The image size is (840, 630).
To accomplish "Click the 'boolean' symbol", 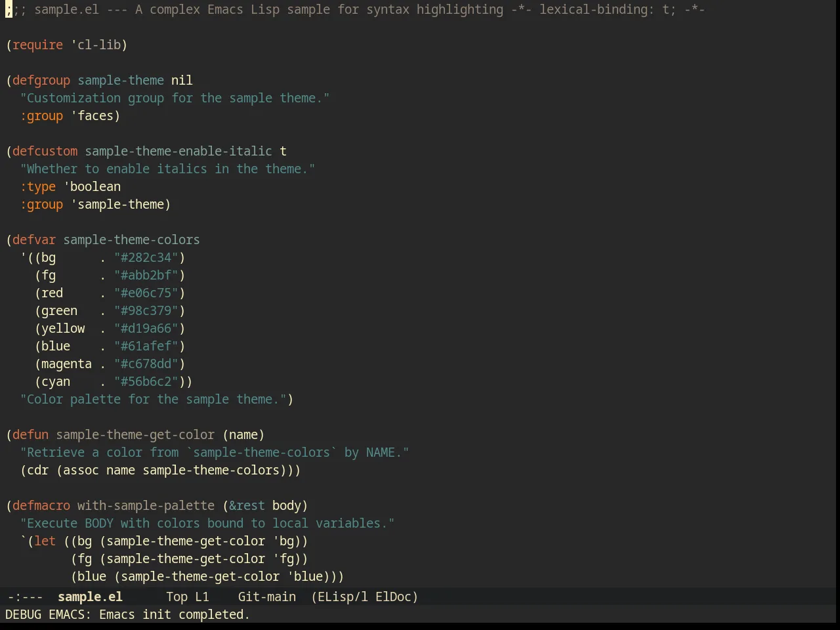I will (x=95, y=186).
